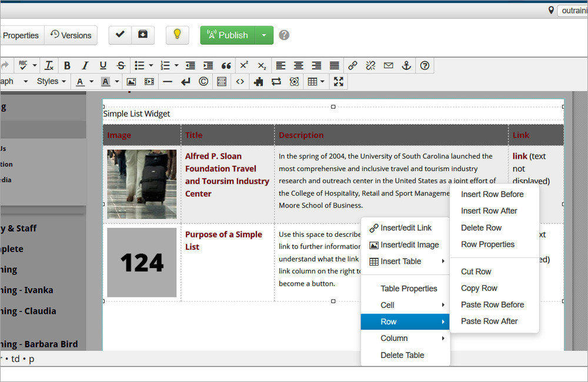Click the blockquote icon

coord(226,65)
